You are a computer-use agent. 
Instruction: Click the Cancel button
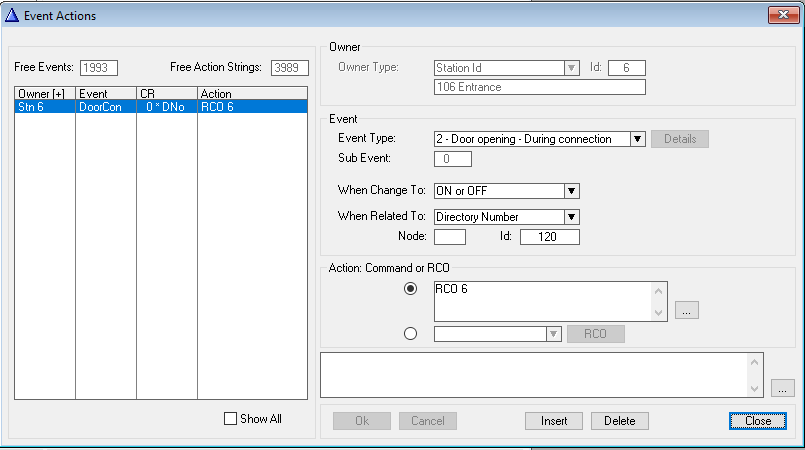[x=428, y=421]
